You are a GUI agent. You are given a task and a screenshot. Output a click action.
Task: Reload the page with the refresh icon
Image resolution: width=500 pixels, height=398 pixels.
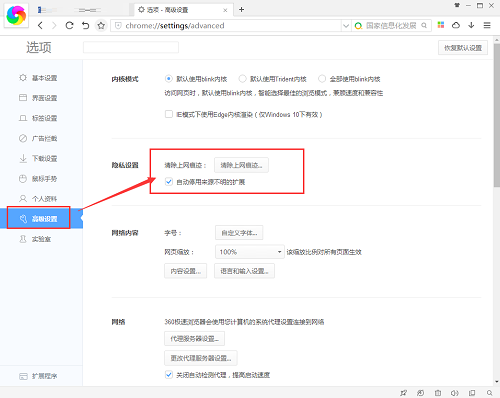pyautogui.click(x=69, y=25)
